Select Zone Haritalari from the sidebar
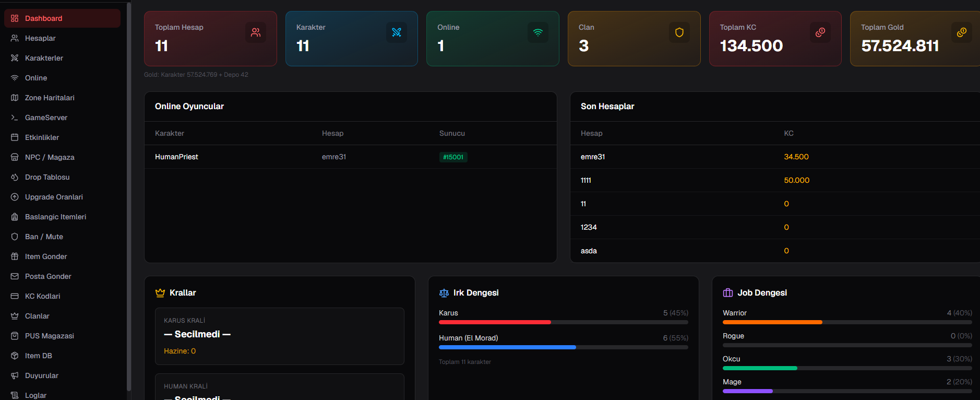The width and height of the screenshot is (980, 400). tap(62, 98)
